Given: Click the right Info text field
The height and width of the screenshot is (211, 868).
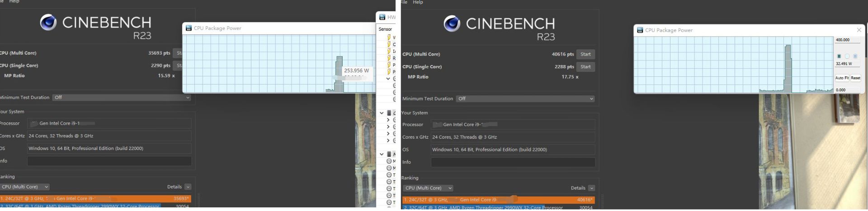Looking at the screenshot, I should tap(513, 162).
